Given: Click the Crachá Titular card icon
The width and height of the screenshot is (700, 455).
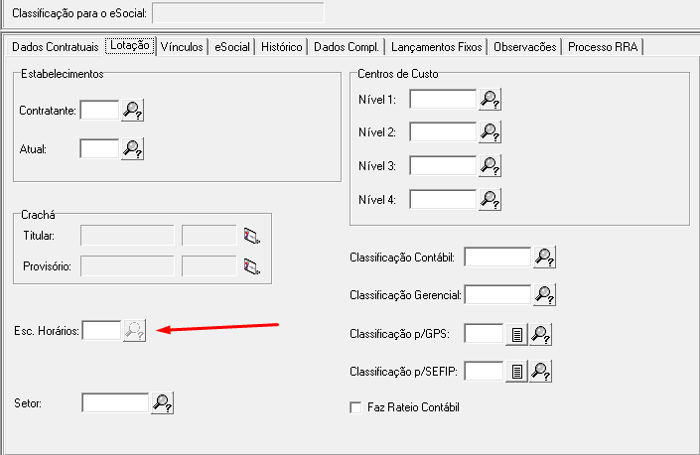Looking at the screenshot, I should (251, 236).
